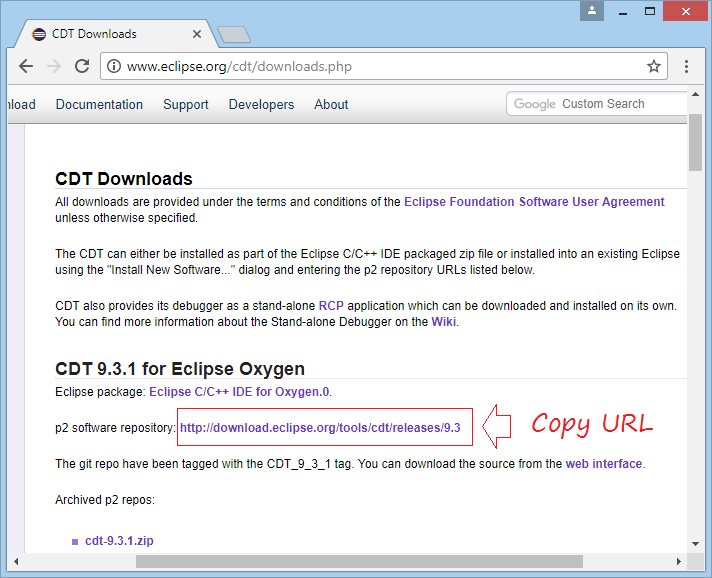
Task: Maximize the Chrome window
Action: pos(650,11)
